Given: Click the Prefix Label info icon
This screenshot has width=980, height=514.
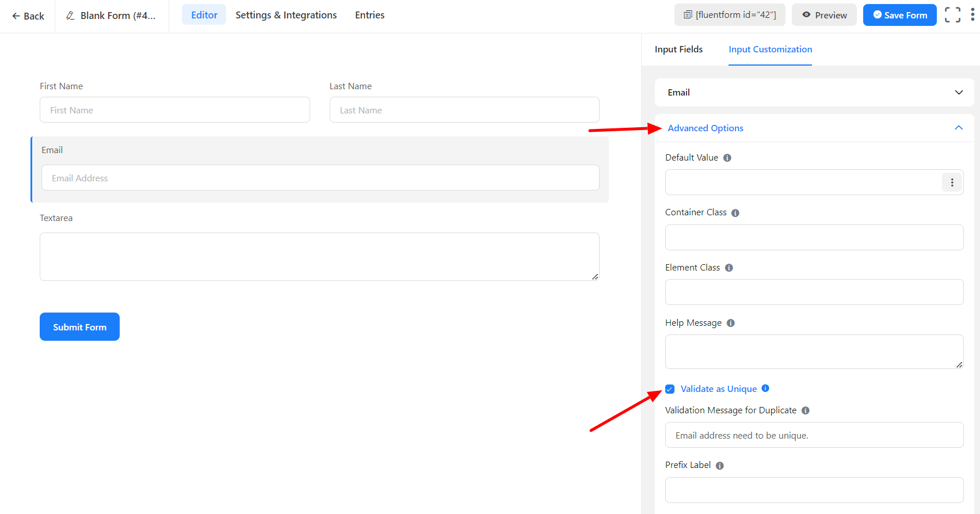Looking at the screenshot, I should pyautogui.click(x=720, y=466).
